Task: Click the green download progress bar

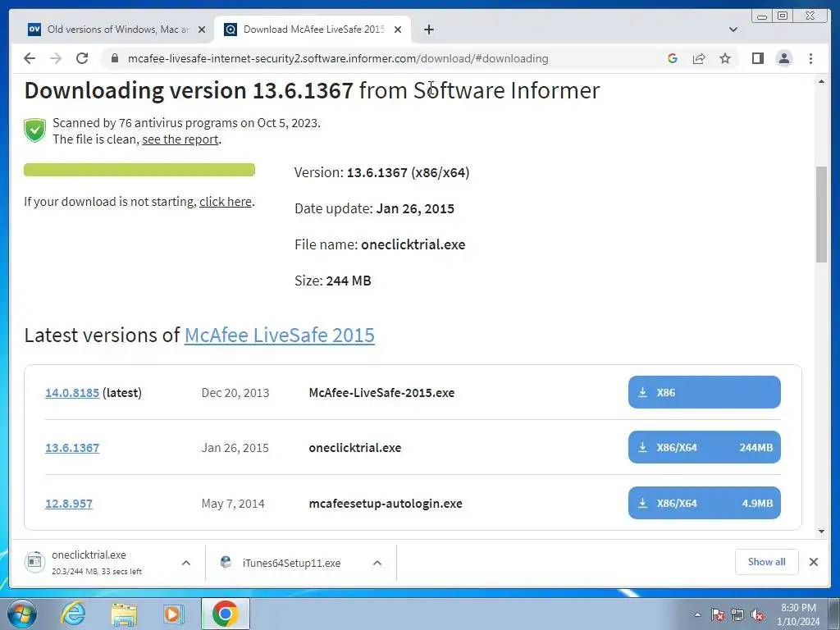Action: [139, 170]
